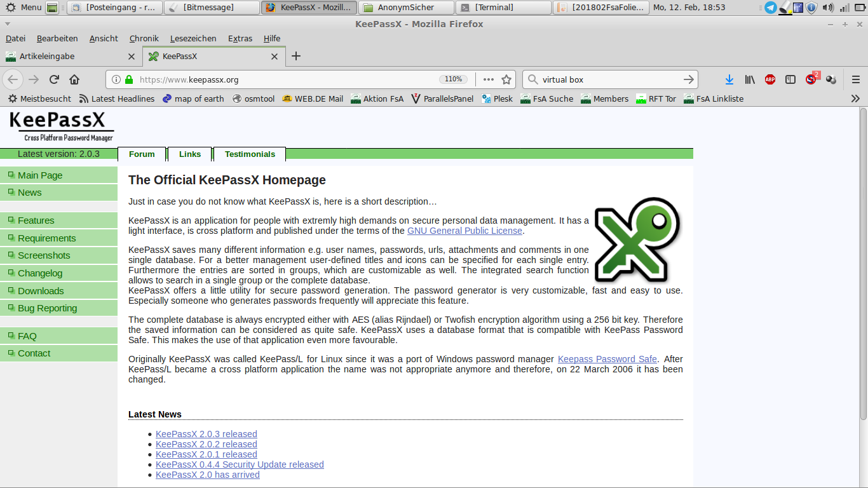Screen dimensions: 868x488
Task: Click the volume speaker tray icon
Action: 827,8
